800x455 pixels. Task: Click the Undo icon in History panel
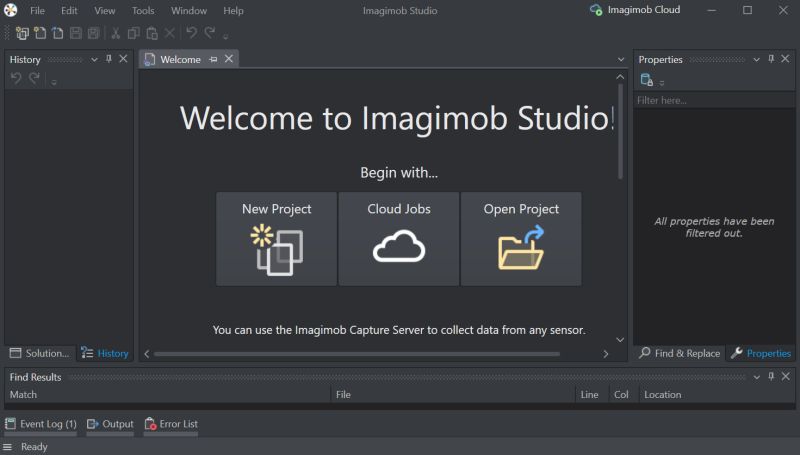point(16,79)
